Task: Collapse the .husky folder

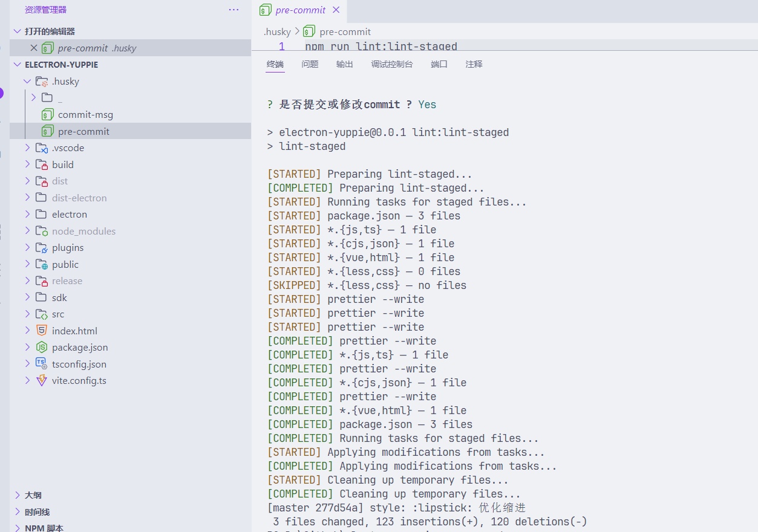Action: click(x=27, y=81)
